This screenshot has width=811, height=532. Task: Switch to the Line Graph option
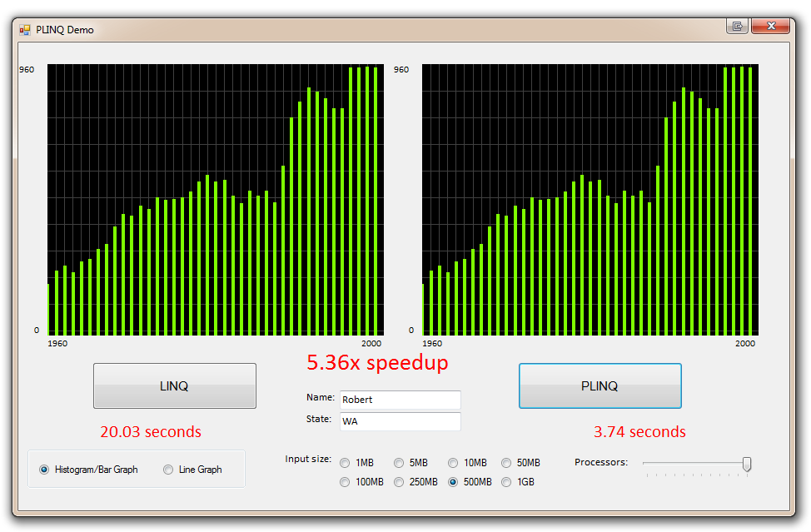click(x=169, y=470)
